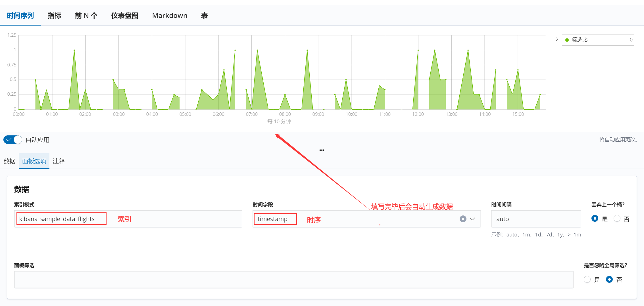Screen dimensions: 644x306
Task: Open the 数据 sub-tab
Action: coord(9,161)
